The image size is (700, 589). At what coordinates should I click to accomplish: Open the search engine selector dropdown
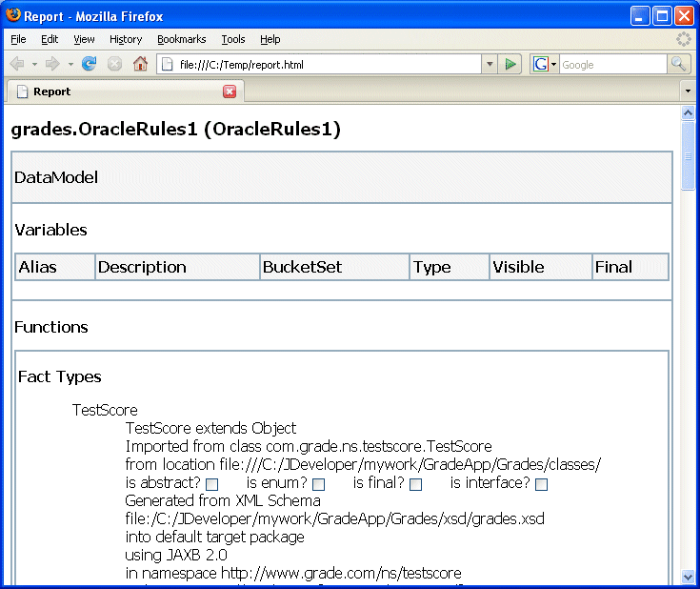[x=553, y=65]
